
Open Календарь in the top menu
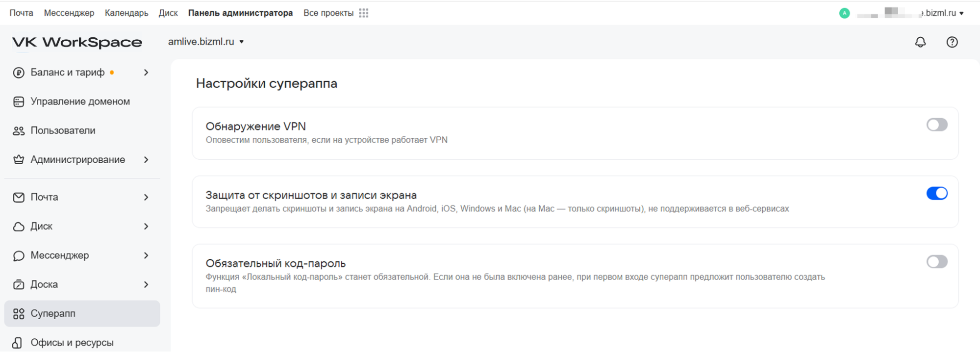click(x=126, y=13)
